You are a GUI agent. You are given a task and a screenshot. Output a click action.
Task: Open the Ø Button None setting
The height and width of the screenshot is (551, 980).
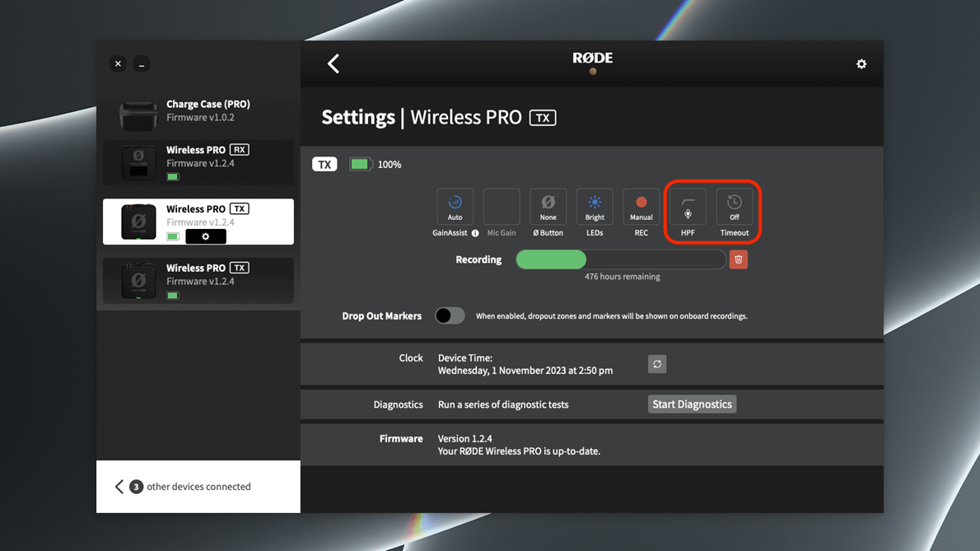point(548,206)
